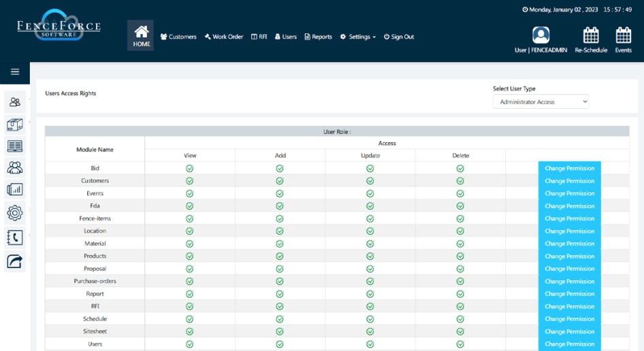Image resolution: width=644 pixels, height=351 pixels.
Task: Click the share arrow sidebar icon
Action: coord(15,261)
